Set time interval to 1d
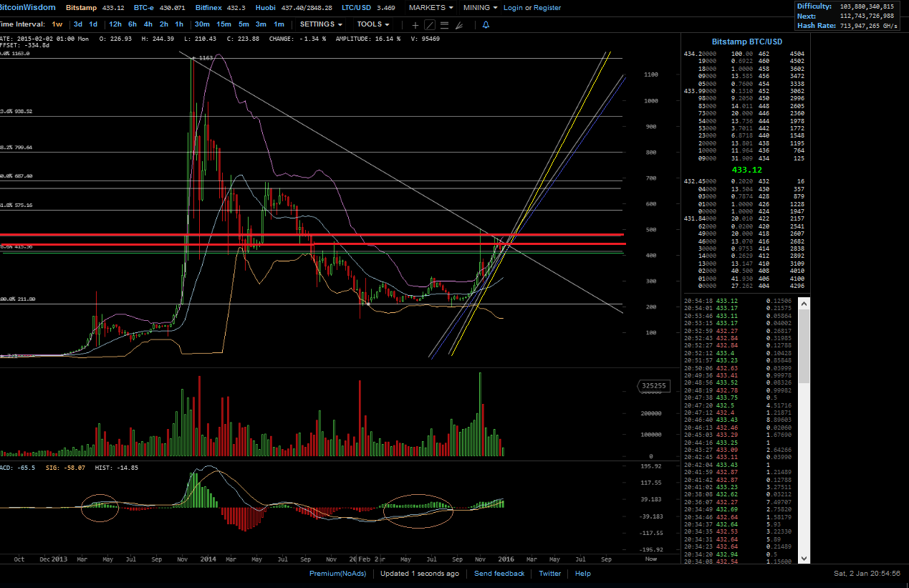 pyautogui.click(x=93, y=24)
